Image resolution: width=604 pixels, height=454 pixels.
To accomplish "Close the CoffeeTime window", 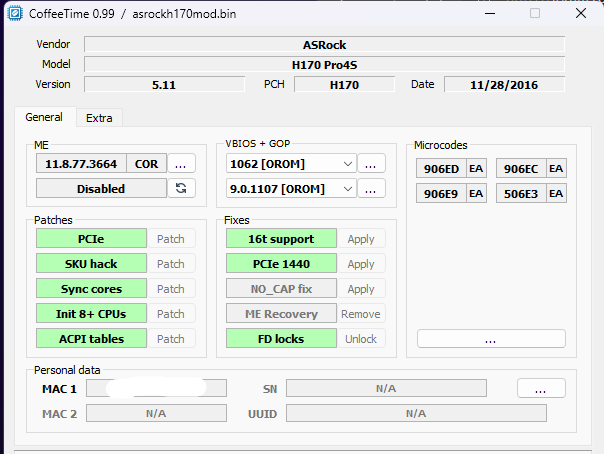I will point(581,13).
